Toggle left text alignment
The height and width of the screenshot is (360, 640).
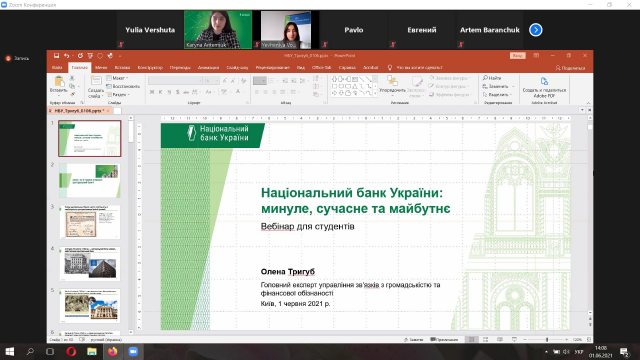pos(257,92)
